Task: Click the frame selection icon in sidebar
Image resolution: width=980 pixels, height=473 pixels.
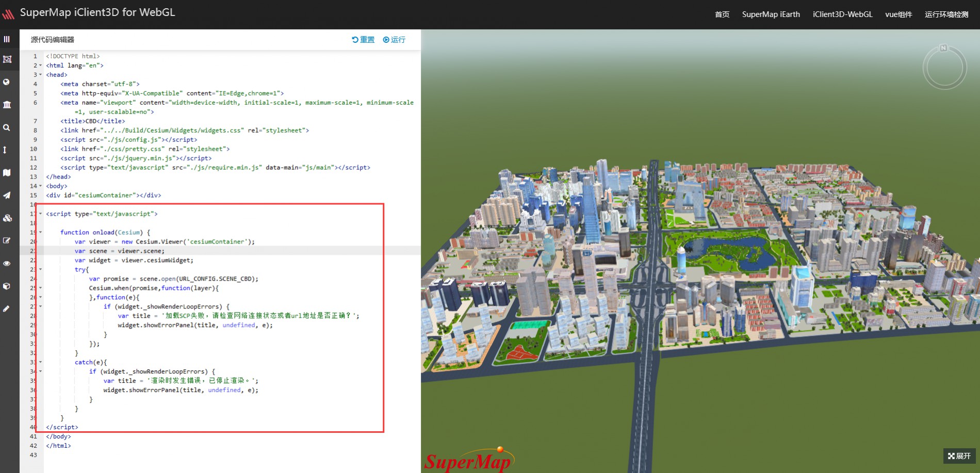Action: [x=7, y=59]
